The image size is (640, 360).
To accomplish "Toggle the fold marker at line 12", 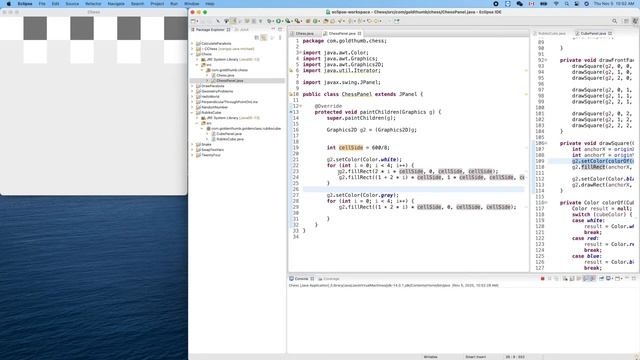I will click(300, 106).
